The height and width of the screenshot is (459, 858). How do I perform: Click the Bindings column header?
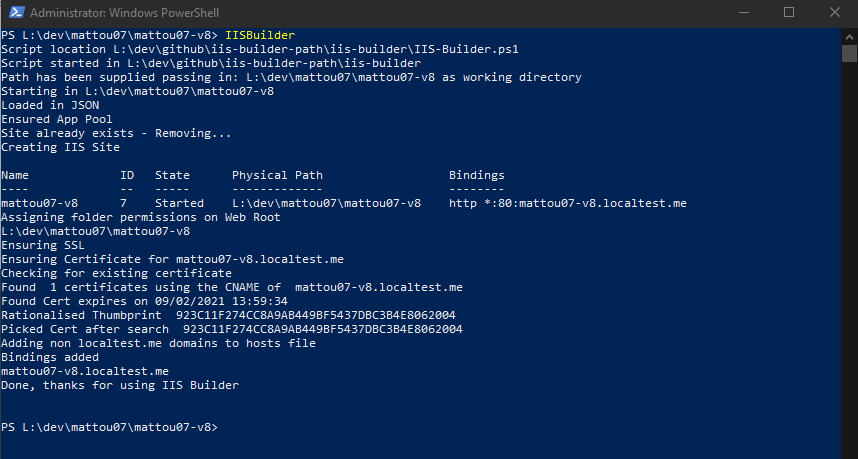pos(477,176)
